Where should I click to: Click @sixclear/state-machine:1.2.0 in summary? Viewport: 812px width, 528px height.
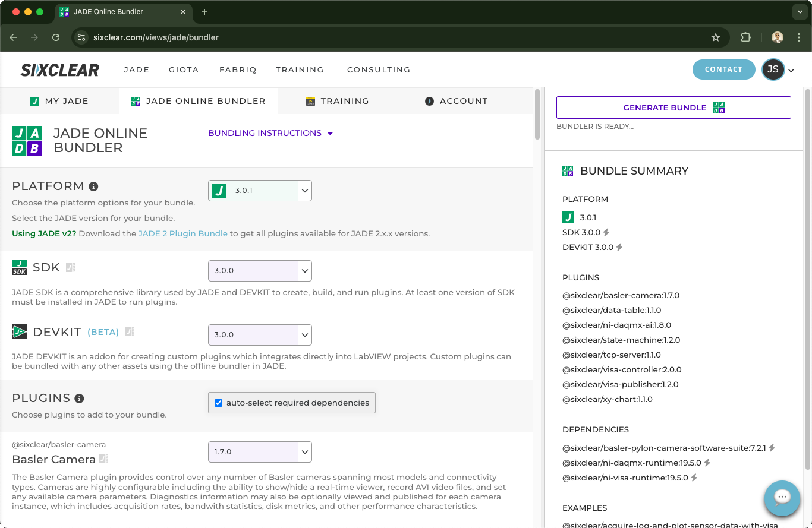tap(621, 340)
